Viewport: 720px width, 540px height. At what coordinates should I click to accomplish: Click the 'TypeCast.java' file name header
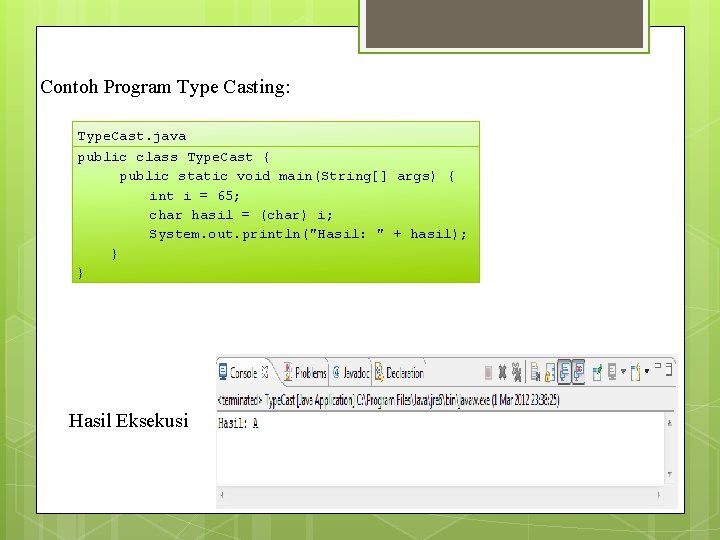click(x=132, y=136)
